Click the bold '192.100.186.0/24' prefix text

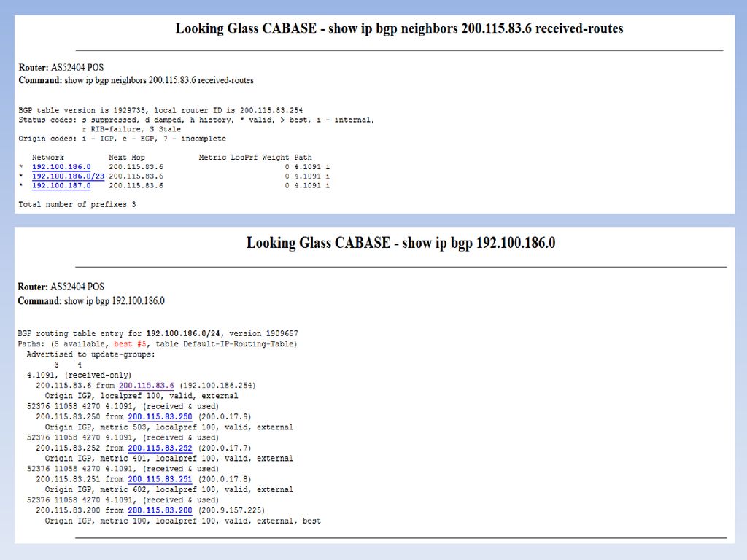(183, 333)
